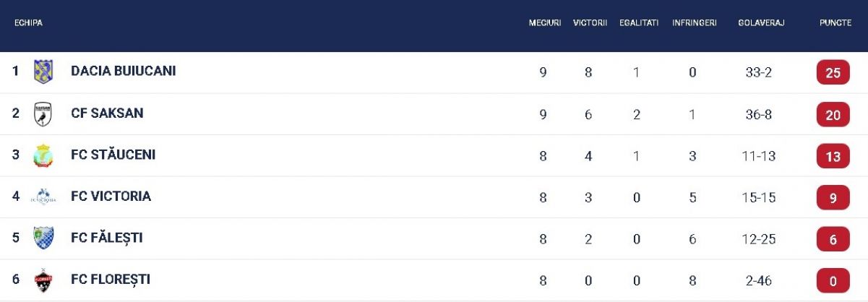Click the MECIURI column header
Viewport: 868px width, 302px height.
coord(545,23)
